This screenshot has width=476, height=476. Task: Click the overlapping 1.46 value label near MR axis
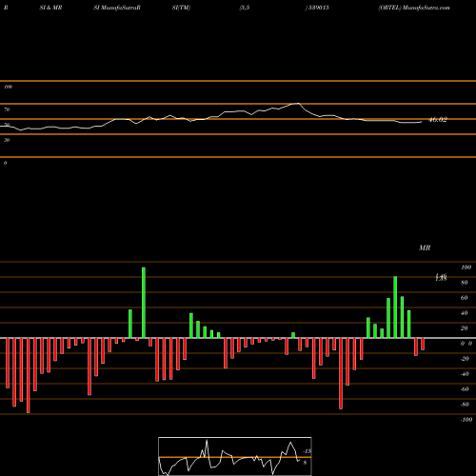[441, 277]
